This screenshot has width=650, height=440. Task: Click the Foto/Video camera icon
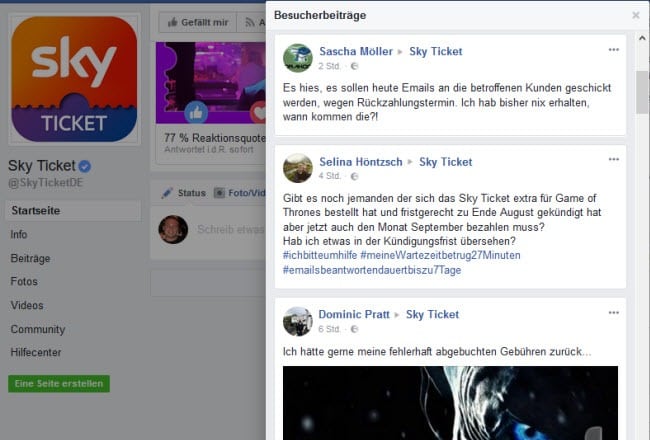tap(219, 193)
